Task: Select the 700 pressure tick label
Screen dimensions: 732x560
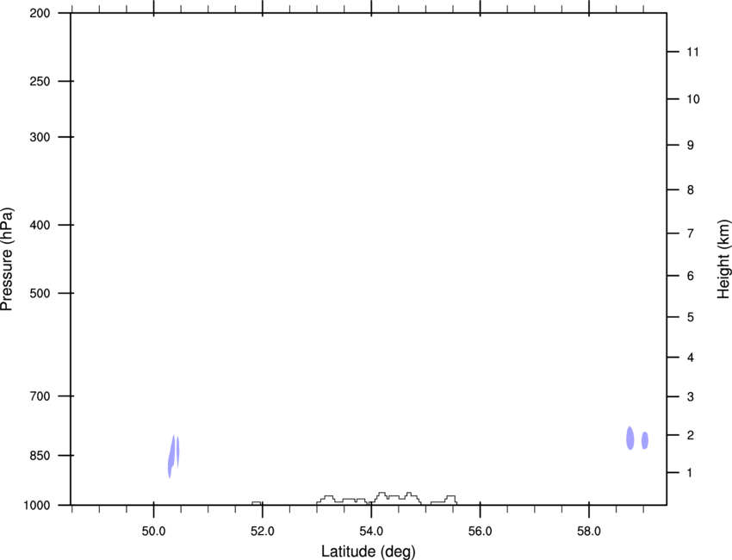Action: pyautogui.click(x=40, y=396)
